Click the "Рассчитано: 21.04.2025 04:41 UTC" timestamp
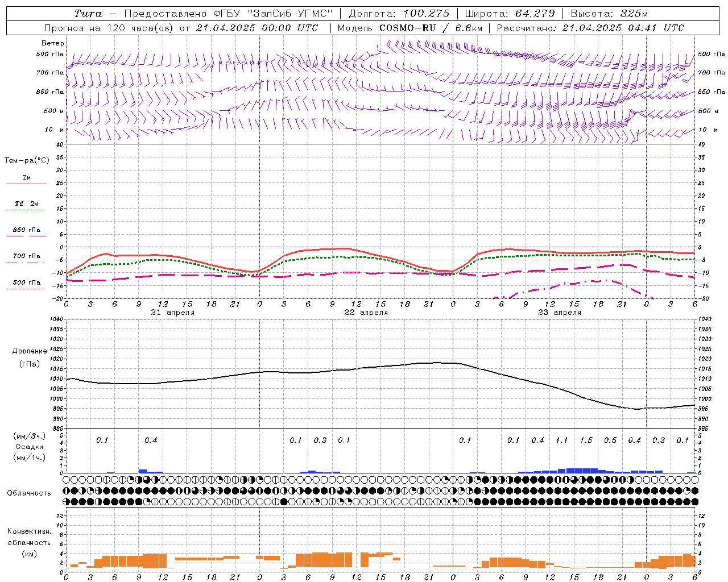Viewport: 728px width, 582px height. pos(590,28)
